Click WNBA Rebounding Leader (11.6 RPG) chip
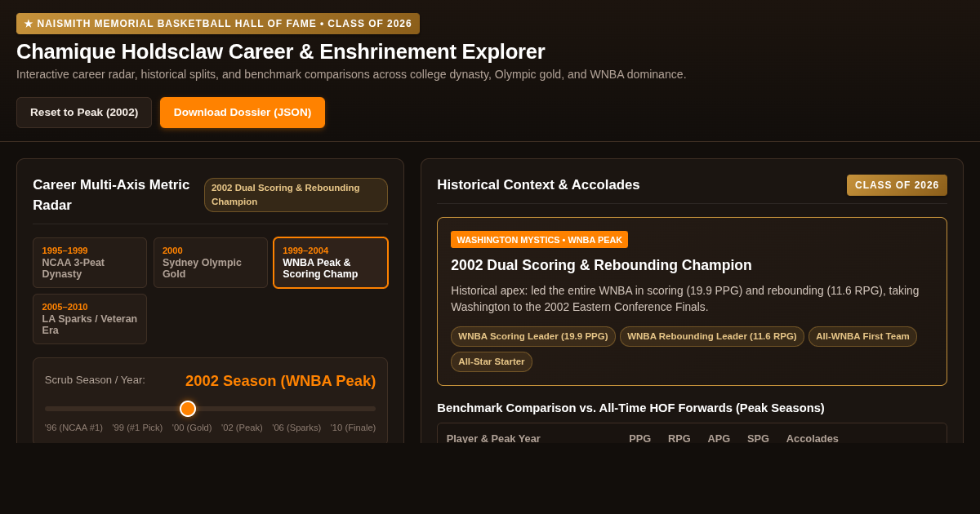The height and width of the screenshot is (514, 980). (712, 336)
